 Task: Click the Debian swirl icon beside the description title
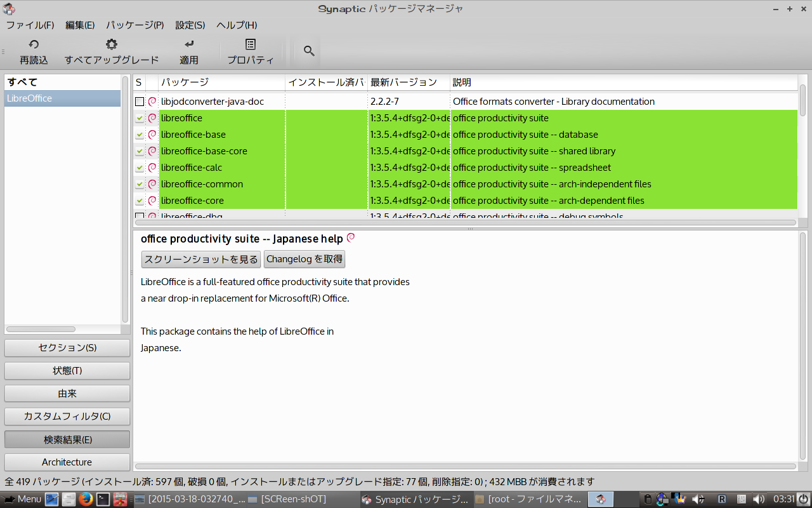[351, 238]
